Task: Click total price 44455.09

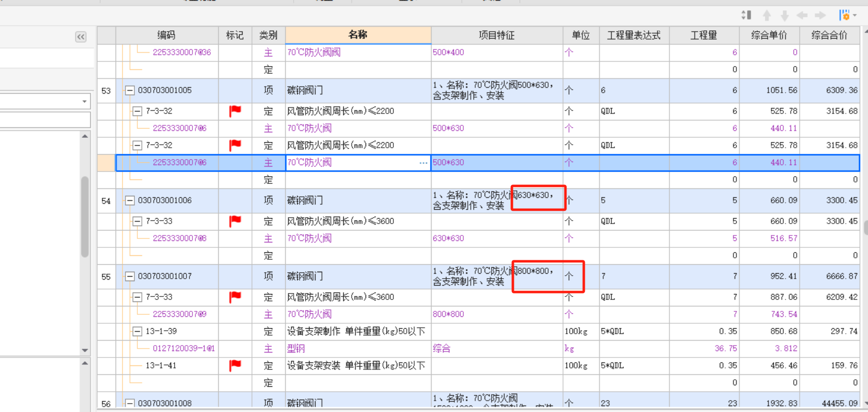Action: [x=840, y=403]
